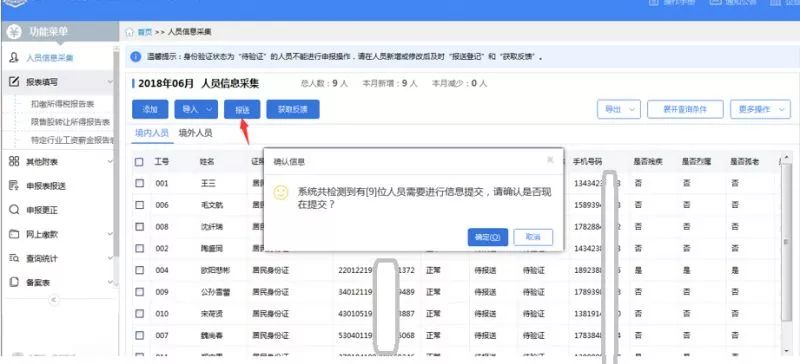Expand the 其他附表 chevron
Image resolution: width=800 pixels, height=364 pixels.
pos(110,162)
